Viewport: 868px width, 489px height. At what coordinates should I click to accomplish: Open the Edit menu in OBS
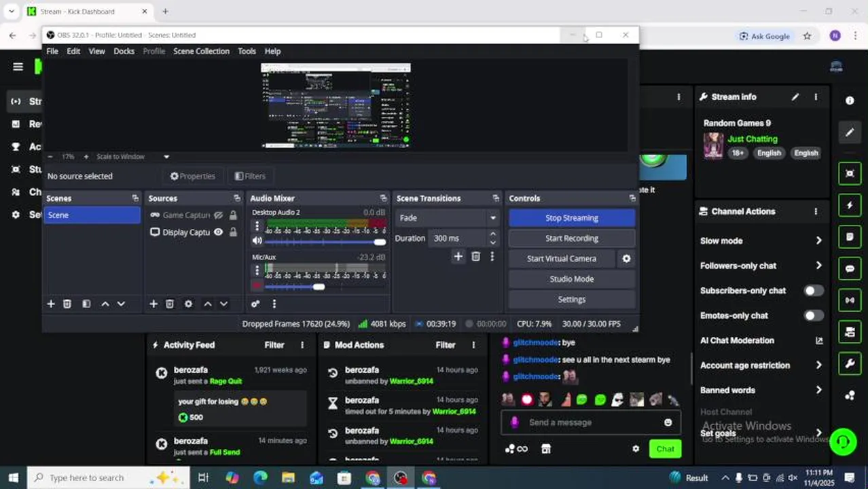pyautogui.click(x=73, y=51)
